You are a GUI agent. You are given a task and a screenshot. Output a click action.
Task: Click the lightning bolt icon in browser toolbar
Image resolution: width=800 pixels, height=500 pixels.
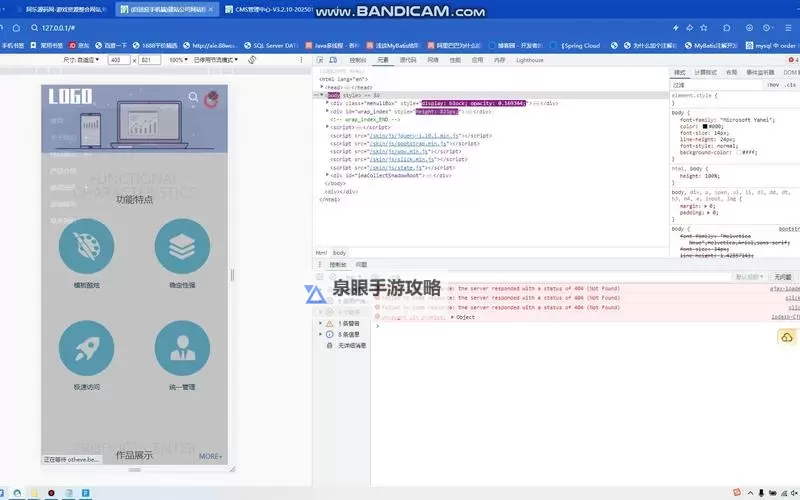676,28
